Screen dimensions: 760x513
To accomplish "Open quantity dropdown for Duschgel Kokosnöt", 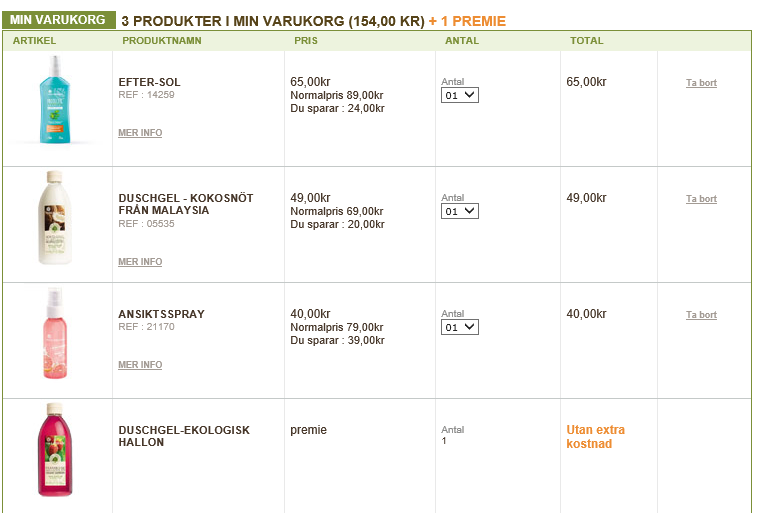I will pos(460,211).
